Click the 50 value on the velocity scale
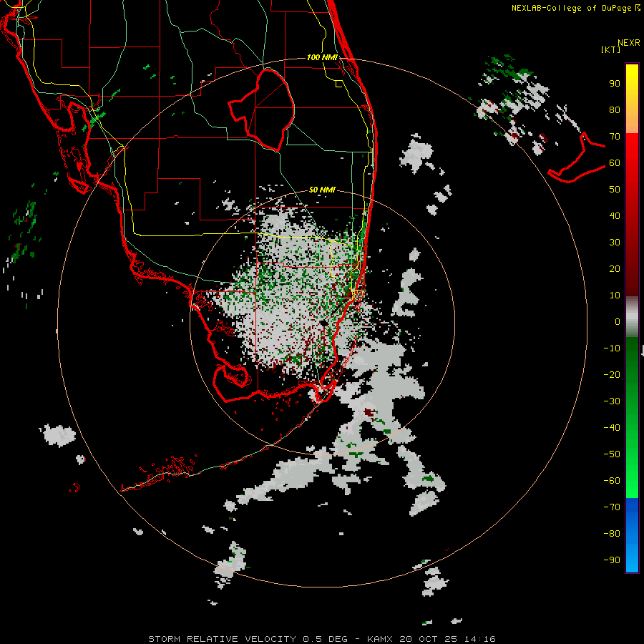 [x=615, y=190]
